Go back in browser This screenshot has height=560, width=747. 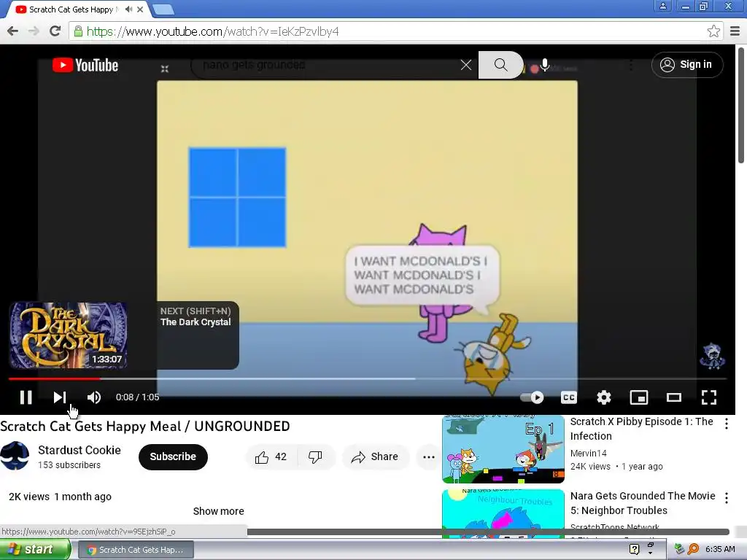point(13,31)
